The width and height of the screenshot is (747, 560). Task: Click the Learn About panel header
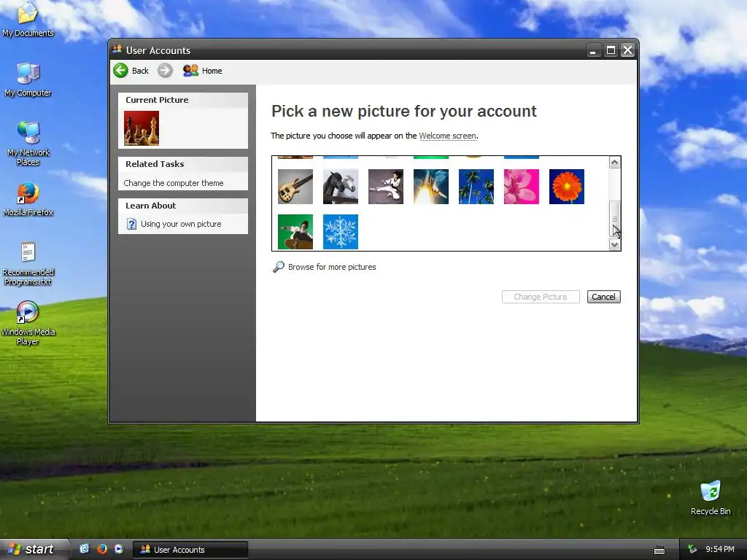tap(183, 206)
